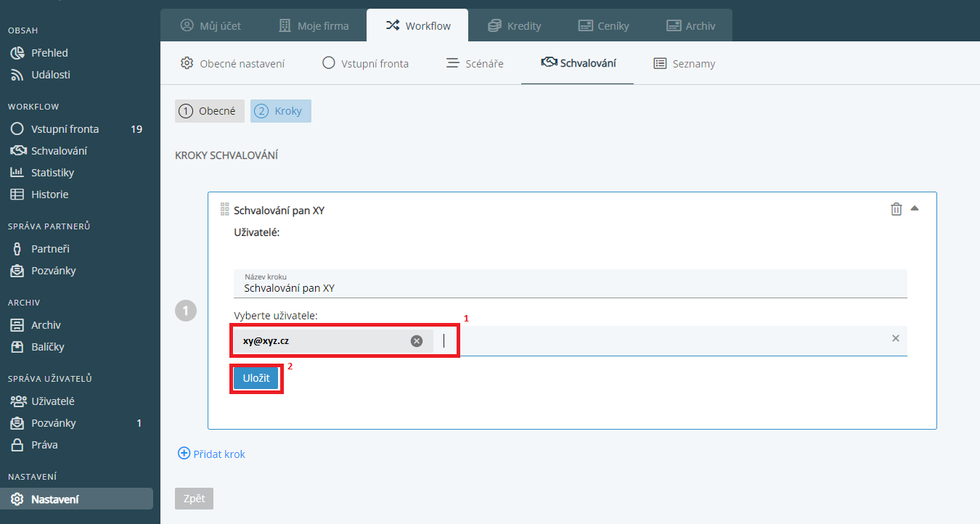The width and height of the screenshot is (980, 524).
Task: Clear the user selection field
Action: (895, 338)
